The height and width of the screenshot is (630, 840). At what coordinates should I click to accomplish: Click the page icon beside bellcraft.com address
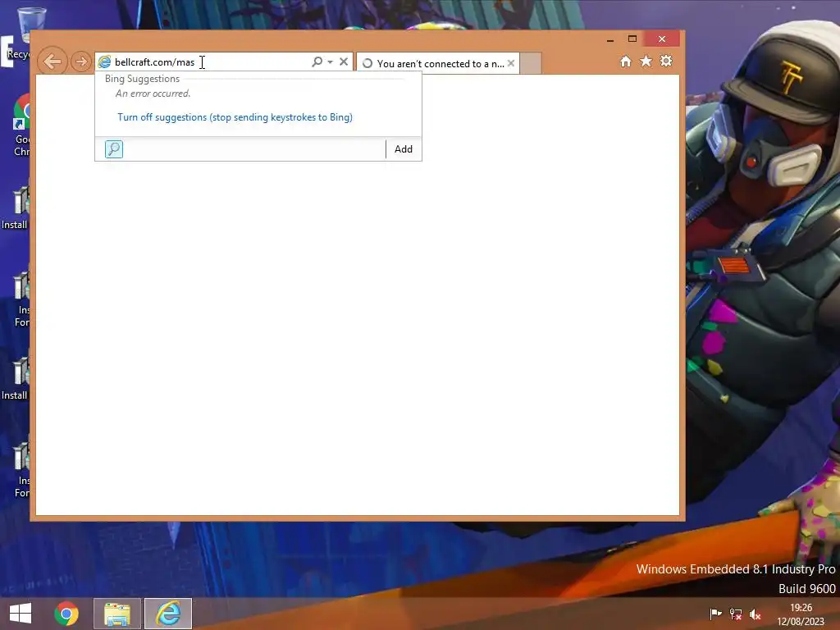104,62
